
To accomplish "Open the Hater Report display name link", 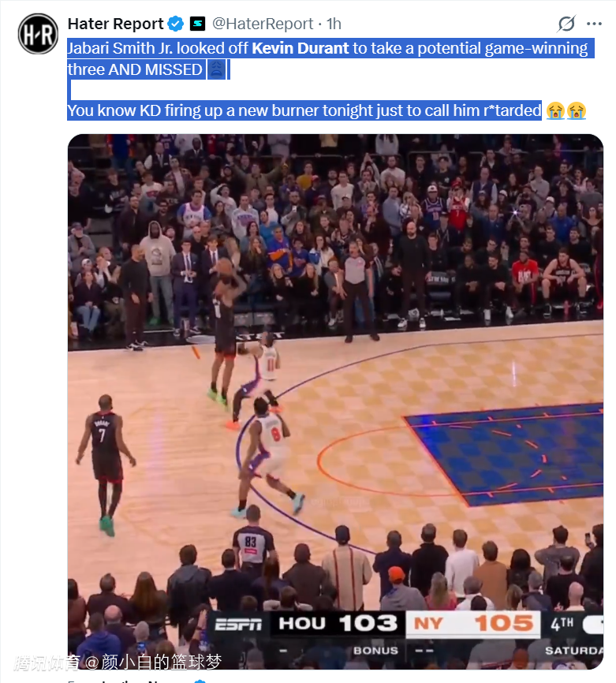I will coord(115,24).
